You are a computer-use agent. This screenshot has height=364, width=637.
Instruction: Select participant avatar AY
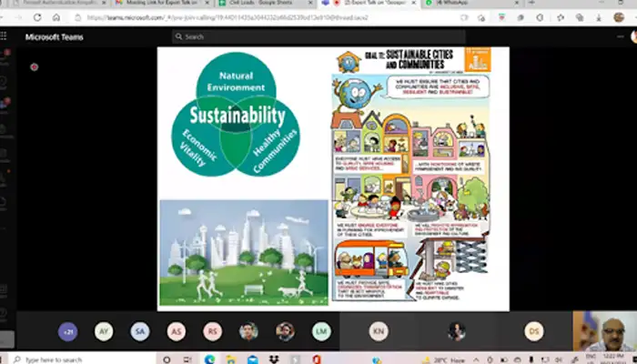(104, 331)
